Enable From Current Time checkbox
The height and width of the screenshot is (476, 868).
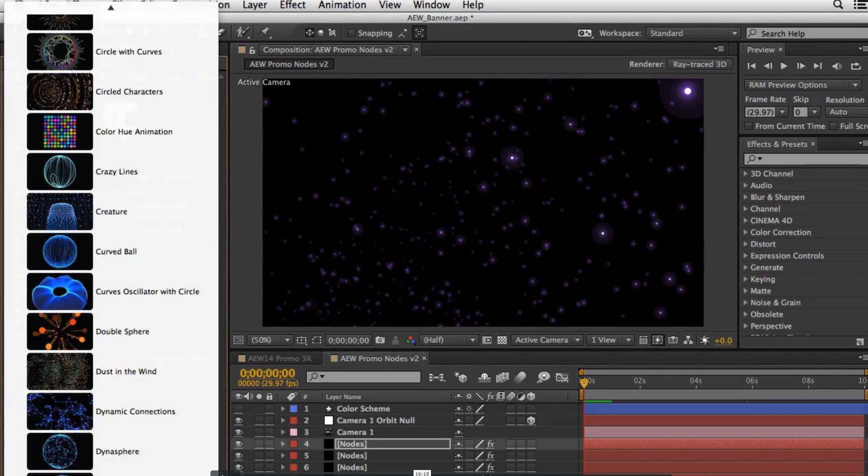tap(749, 126)
